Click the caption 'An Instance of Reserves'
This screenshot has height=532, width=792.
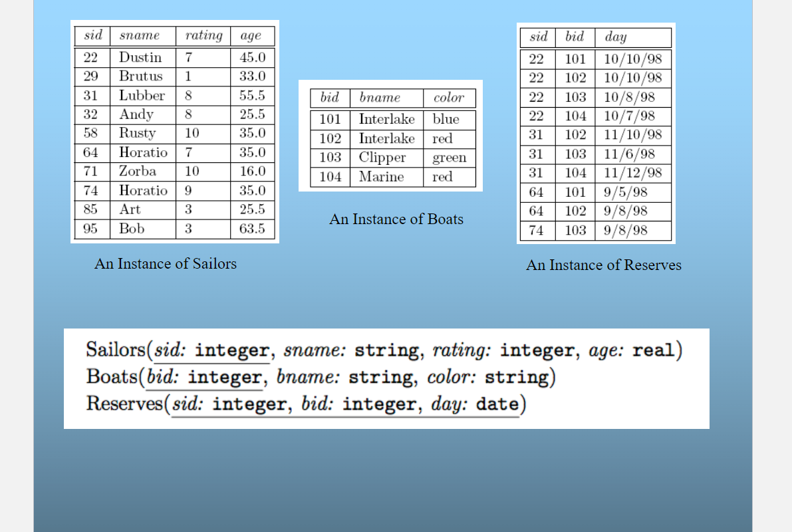[603, 265]
